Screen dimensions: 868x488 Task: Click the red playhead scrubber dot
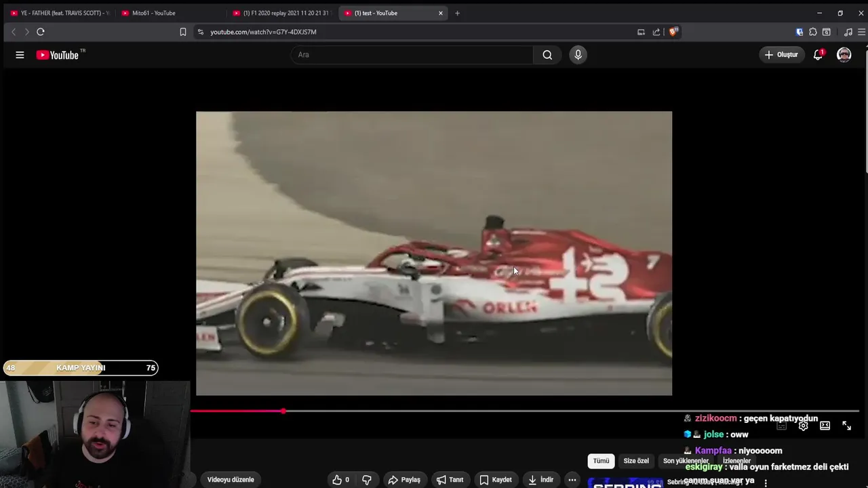click(283, 411)
